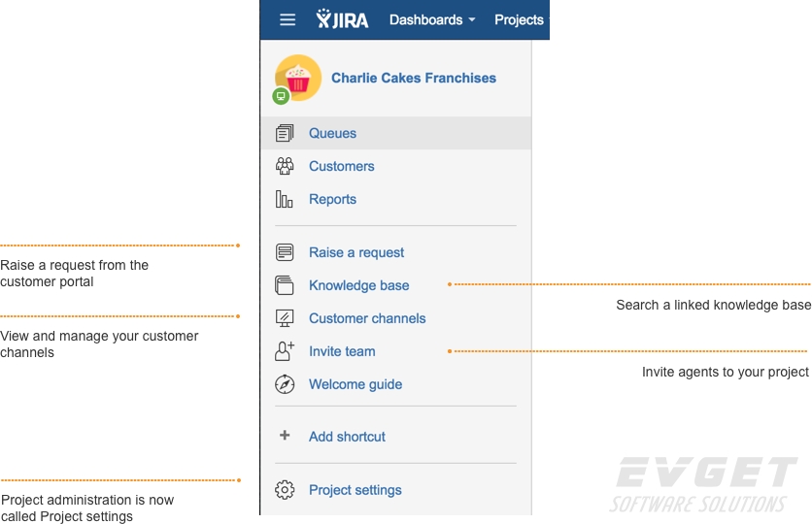Image resolution: width=812 pixels, height=524 pixels.
Task: Select the Add shortcut link
Action: pos(347,437)
